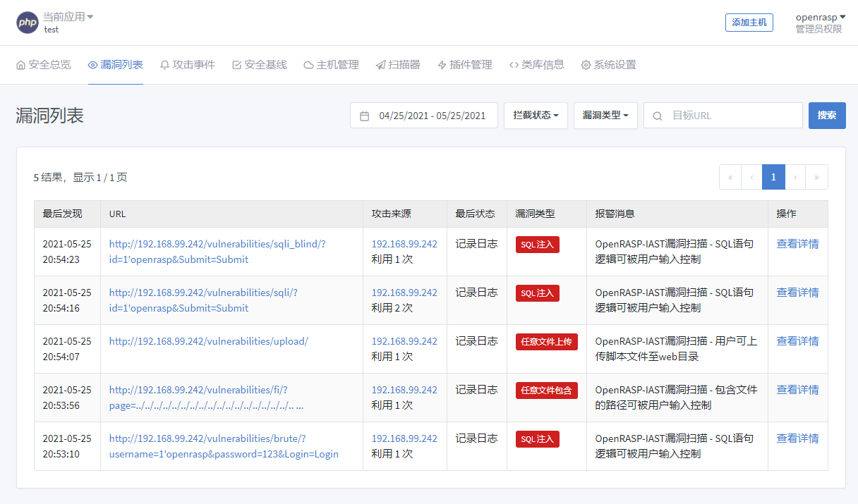Click the magnifier icon in URL search

pyautogui.click(x=658, y=116)
